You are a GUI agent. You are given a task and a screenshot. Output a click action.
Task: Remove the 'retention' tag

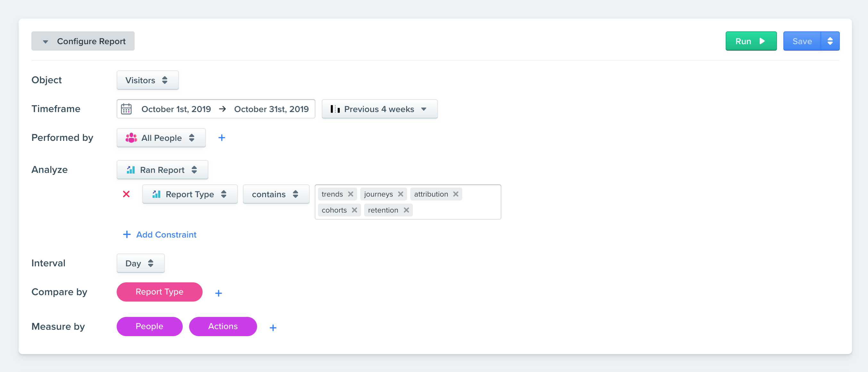pos(406,210)
